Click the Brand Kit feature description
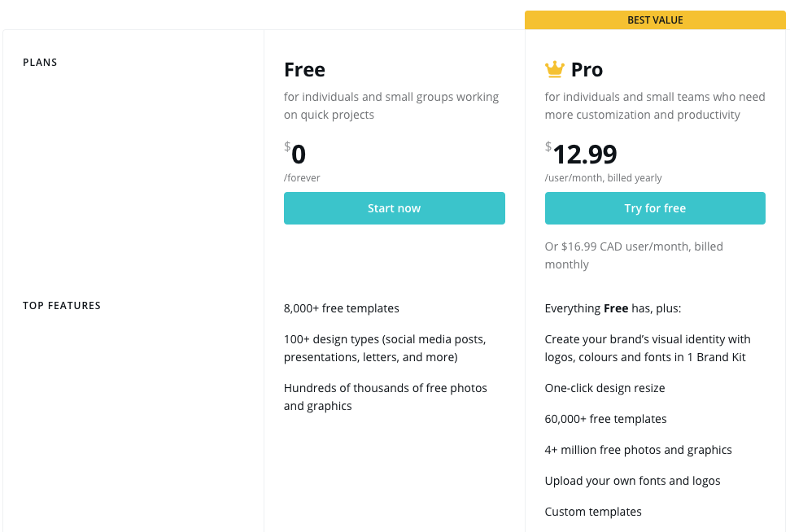The width and height of the screenshot is (790, 532). [x=648, y=348]
